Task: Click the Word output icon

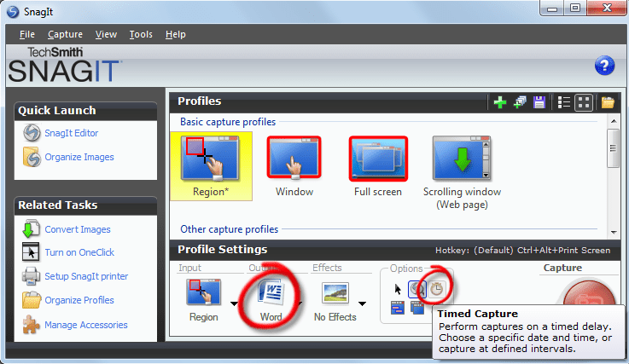Action: click(x=271, y=292)
